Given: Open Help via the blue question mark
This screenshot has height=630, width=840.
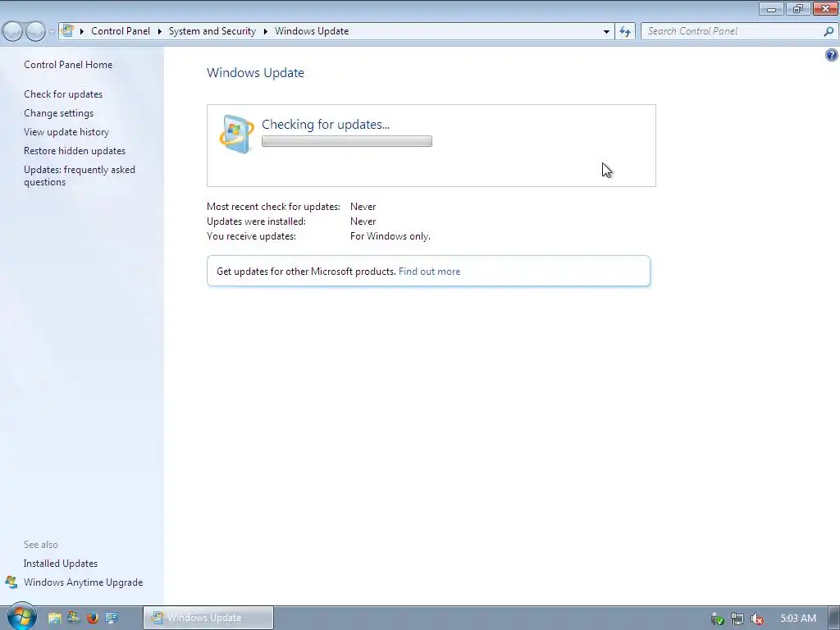Looking at the screenshot, I should [x=832, y=55].
